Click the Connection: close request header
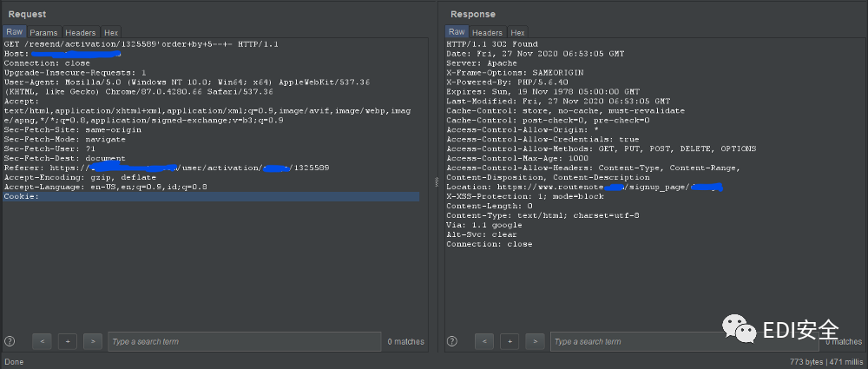Screen dimensions: 868x369 [47, 63]
